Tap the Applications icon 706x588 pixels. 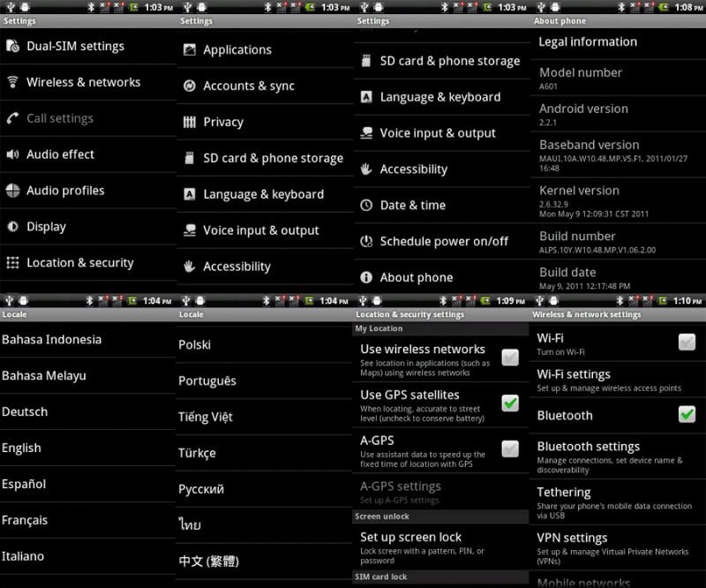coord(189,50)
